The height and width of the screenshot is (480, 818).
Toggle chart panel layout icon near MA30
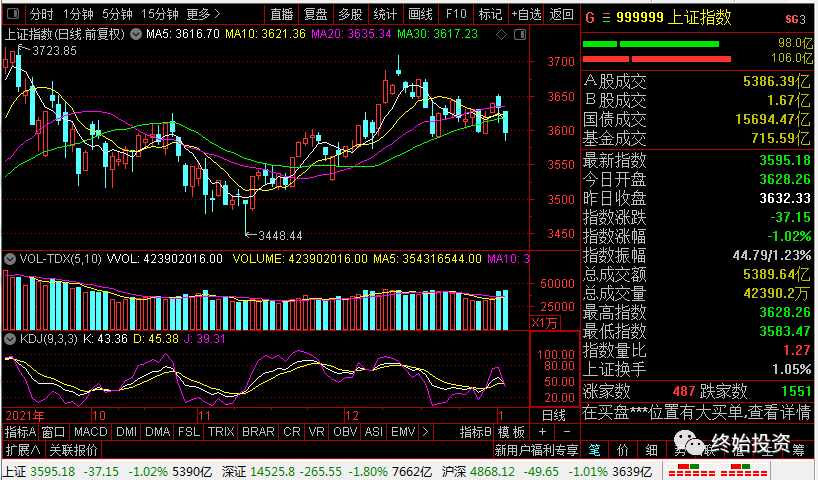pyautogui.click(x=520, y=35)
